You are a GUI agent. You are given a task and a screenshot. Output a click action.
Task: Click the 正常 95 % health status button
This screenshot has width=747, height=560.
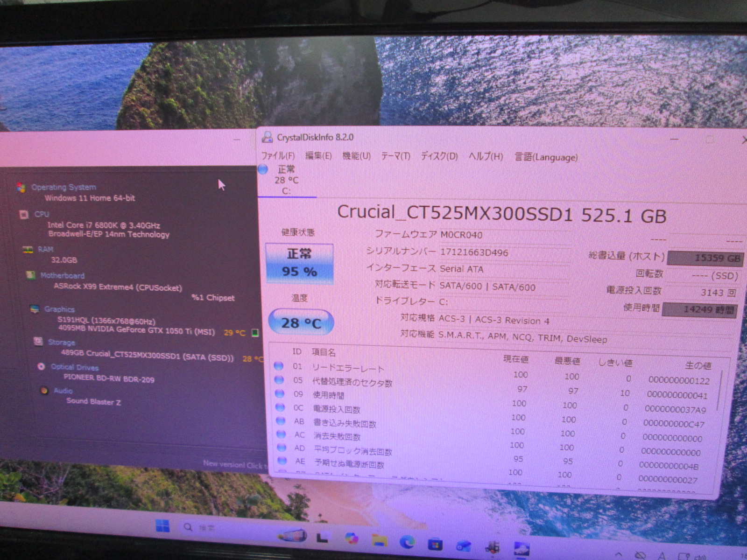(x=299, y=263)
